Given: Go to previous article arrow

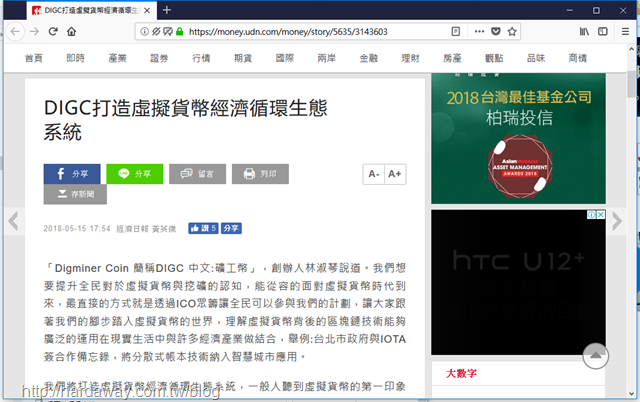Looking at the screenshot, I should 13,221.
